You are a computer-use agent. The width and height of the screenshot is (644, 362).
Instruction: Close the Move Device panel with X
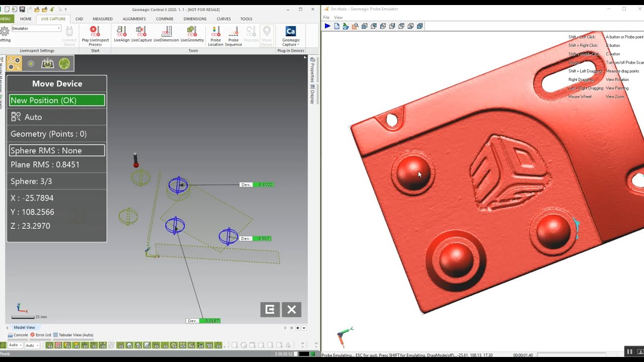(x=292, y=310)
